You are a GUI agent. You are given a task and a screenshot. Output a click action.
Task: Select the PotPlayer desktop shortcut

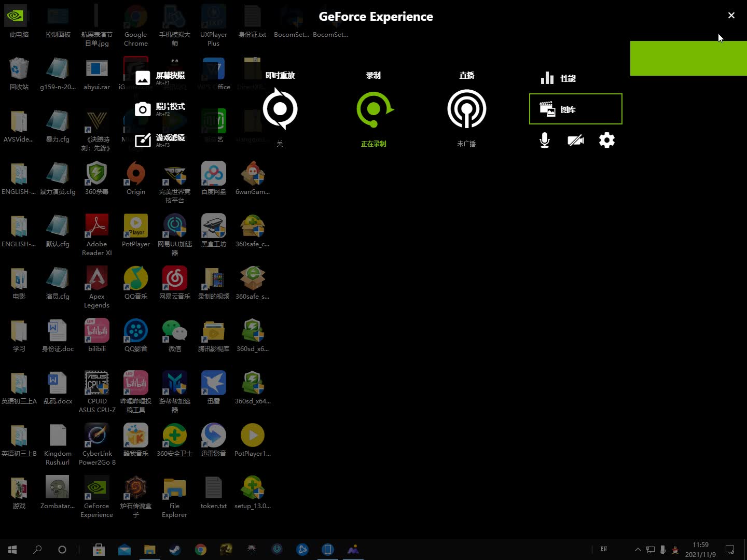pos(136,231)
